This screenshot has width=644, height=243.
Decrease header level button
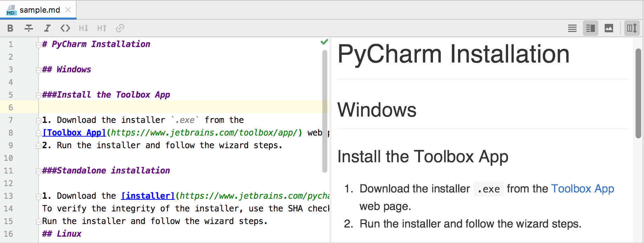pos(84,28)
